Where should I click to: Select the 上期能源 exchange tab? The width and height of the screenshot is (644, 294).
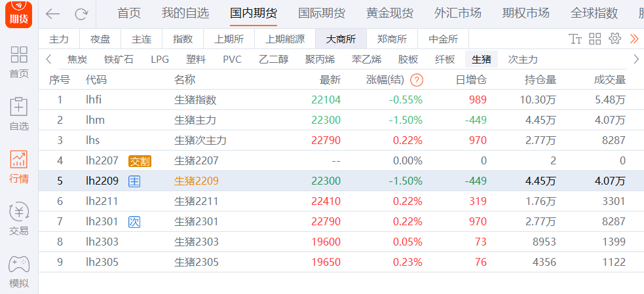[x=285, y=39]
